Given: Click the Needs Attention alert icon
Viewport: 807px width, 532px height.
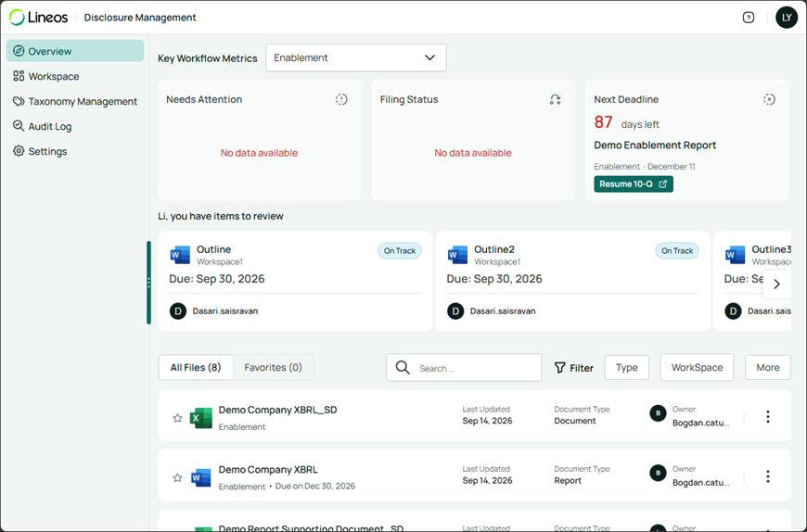Looking at the screenshot, I should 341,99.
